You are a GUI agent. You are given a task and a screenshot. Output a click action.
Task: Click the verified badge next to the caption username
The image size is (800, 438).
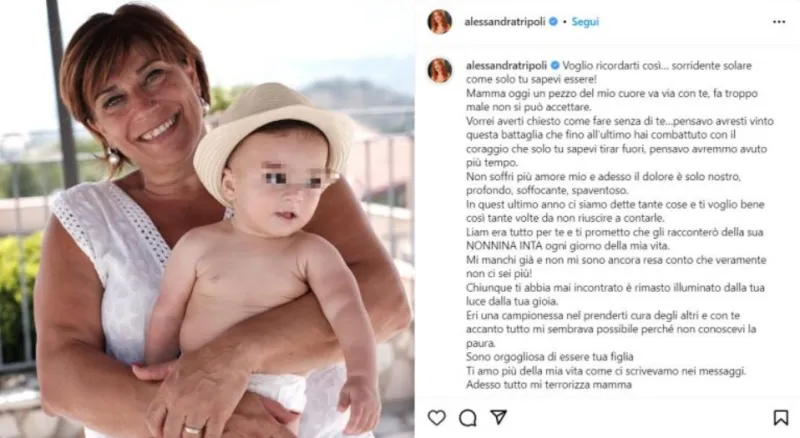[x=555, y=65]
